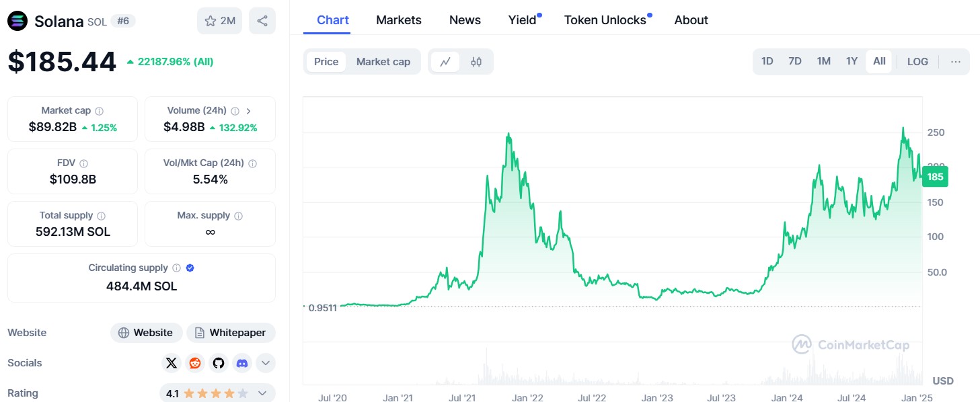Viewport: 980px width, 402px height.
Task: Switch to candlestick chart view
Action: [x=476, y=62]
